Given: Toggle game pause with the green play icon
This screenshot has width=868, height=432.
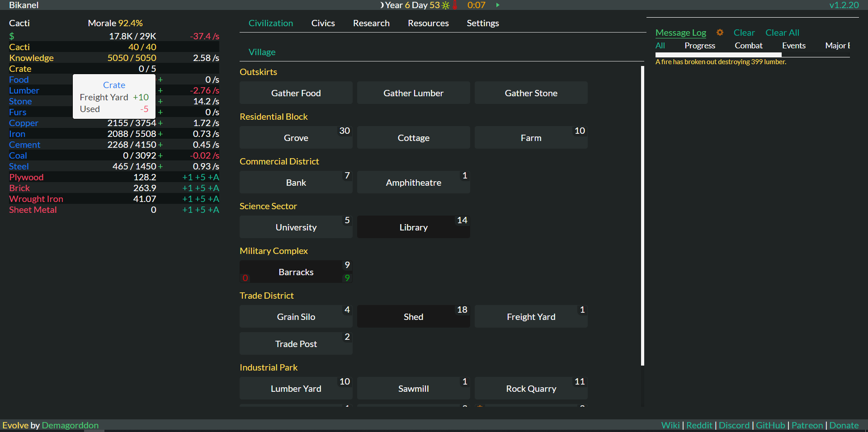Looking at the screenshot, I should coord(498,5).
